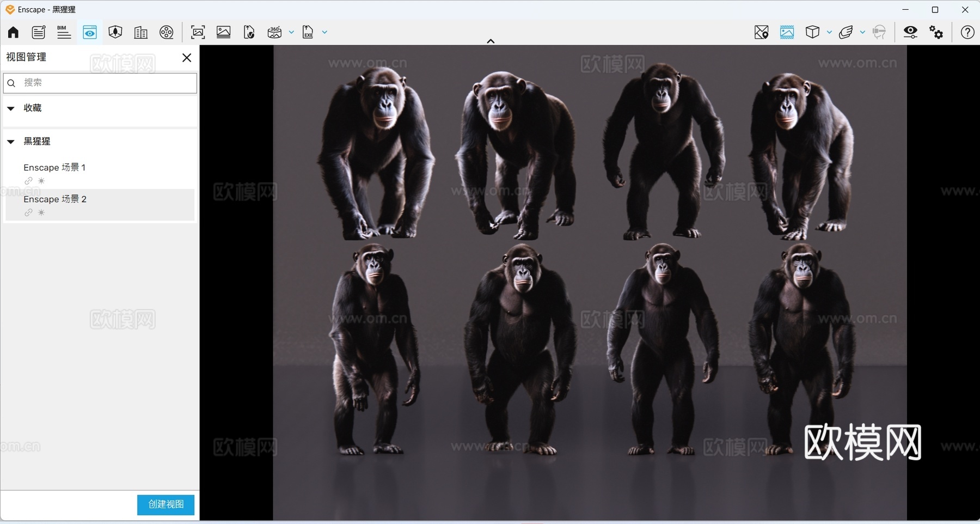Collapse the 黑猩猩 views group
The image size is (980, 524).
(11, 142)
